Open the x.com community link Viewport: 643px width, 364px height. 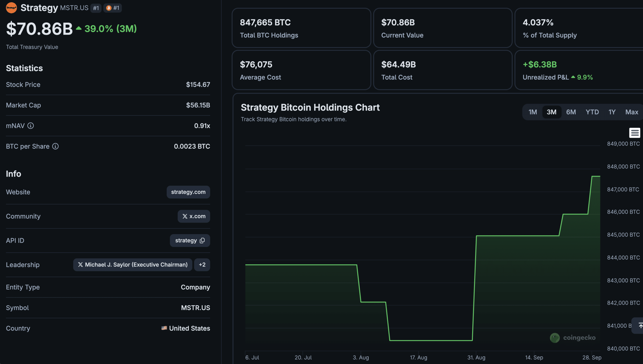pos(194,216)
